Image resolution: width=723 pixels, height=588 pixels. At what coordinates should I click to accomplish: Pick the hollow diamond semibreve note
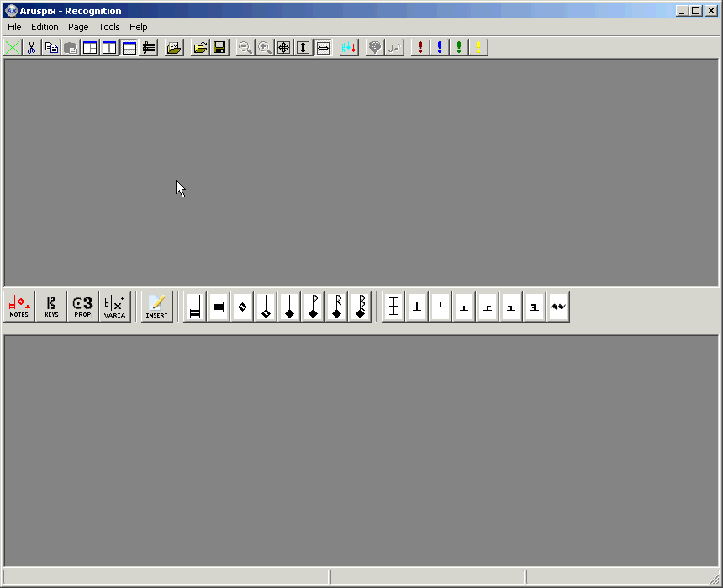(x=242, y=307)
